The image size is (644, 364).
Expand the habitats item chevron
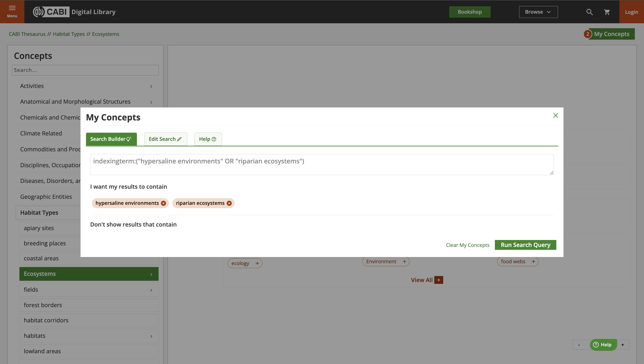click(151, 336)
